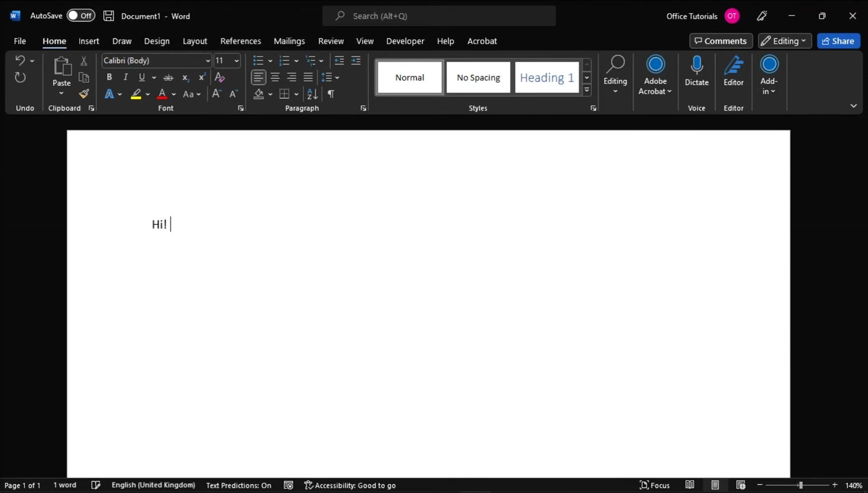Viewport: 868px width, 493px height.
Task: Open the font name dropdown
Action: pos(208,61)
